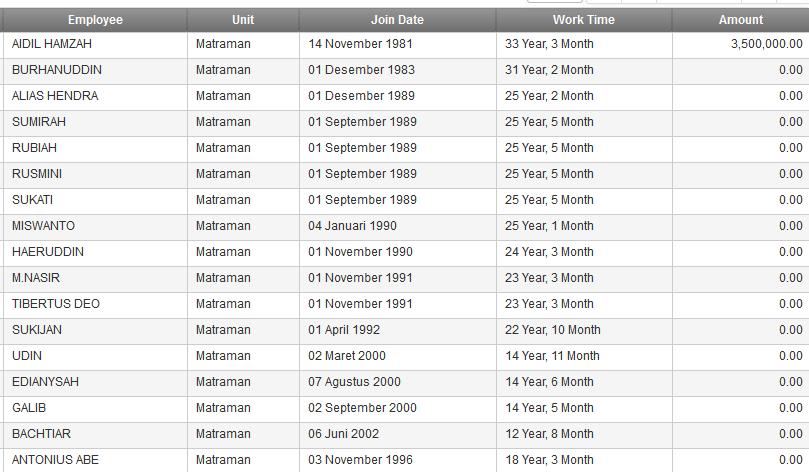This screenshot has height=472, width=809.
Task: Sort by the Unit column header
Action: point(243,20)
